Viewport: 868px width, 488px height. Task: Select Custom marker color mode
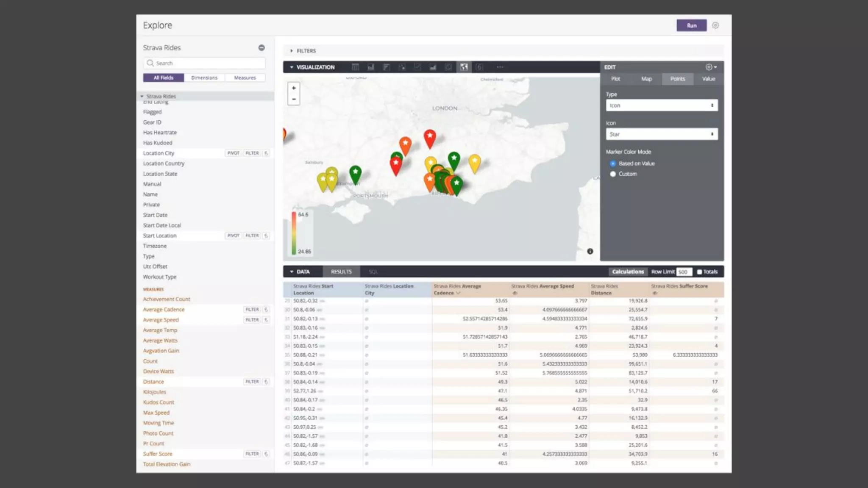pyautogui.click(x=613, y=174)
